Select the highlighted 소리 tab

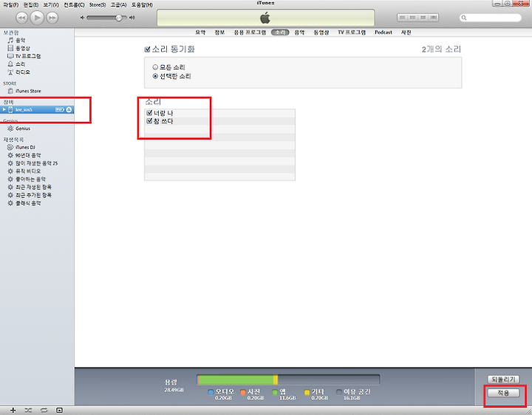[x=280, y=32]
